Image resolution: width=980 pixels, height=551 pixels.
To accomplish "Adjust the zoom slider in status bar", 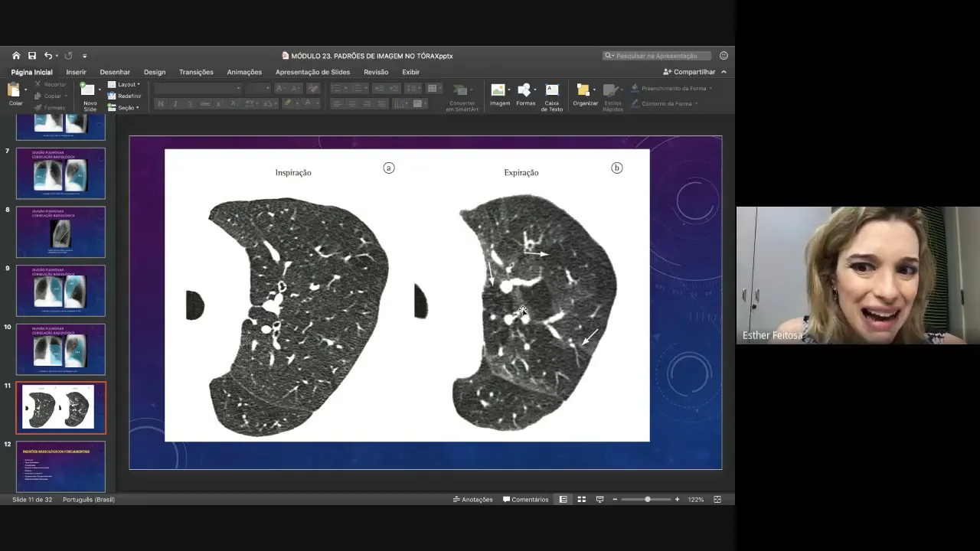I will point(648,499).
